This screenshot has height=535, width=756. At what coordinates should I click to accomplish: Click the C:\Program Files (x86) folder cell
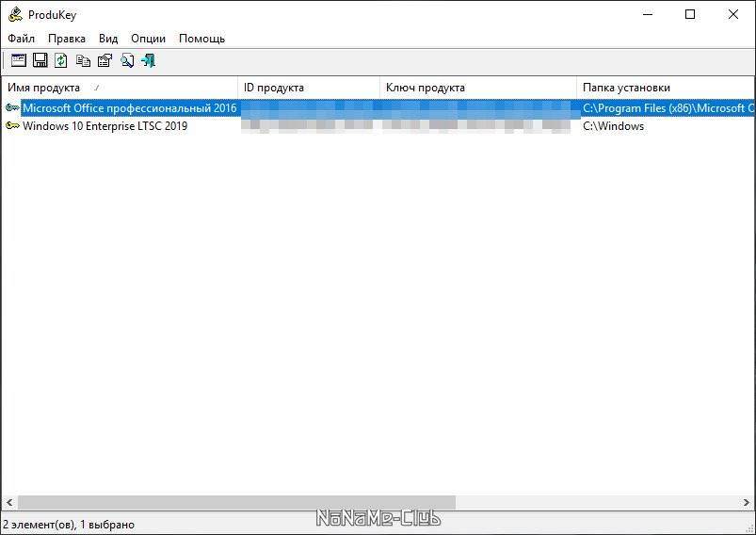(668, 108)
